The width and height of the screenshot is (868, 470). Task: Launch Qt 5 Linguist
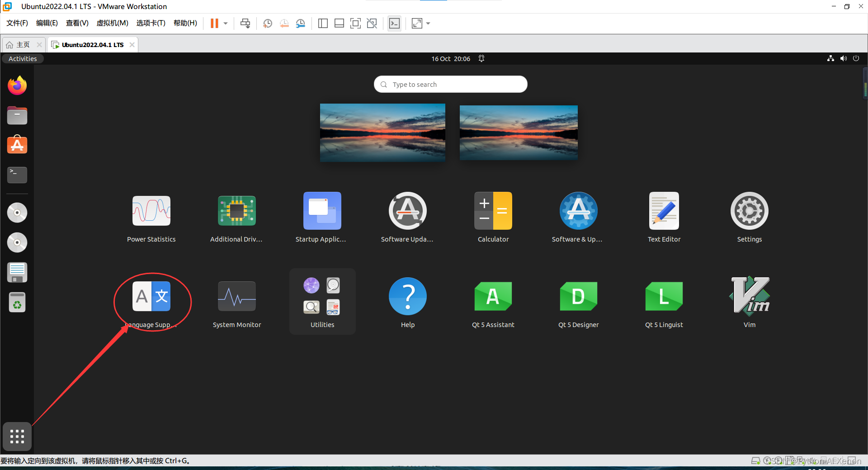click(x=664, y=304)
